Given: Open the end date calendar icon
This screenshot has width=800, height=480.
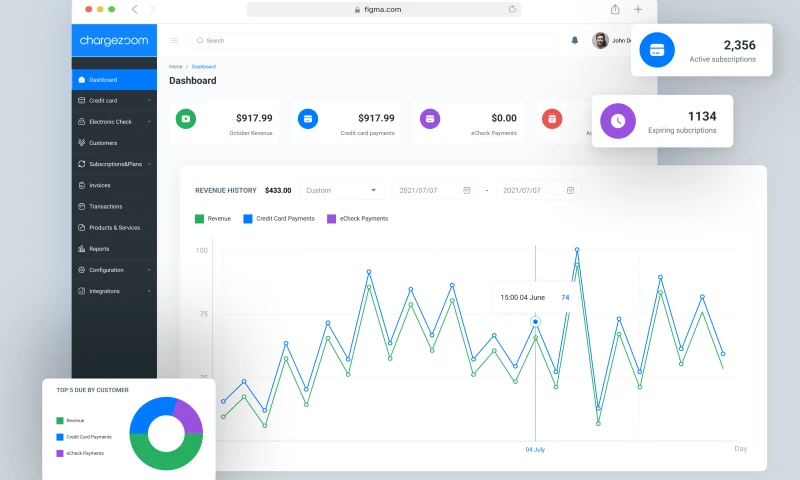Looking at the screenshot, I should point(570,190).
